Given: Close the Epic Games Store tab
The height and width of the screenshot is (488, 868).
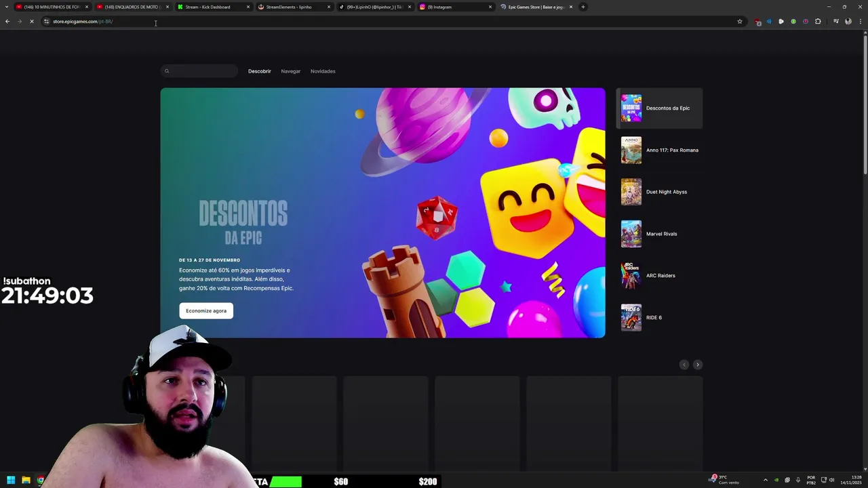Looking at the screenshot, I should coord(571,7).
